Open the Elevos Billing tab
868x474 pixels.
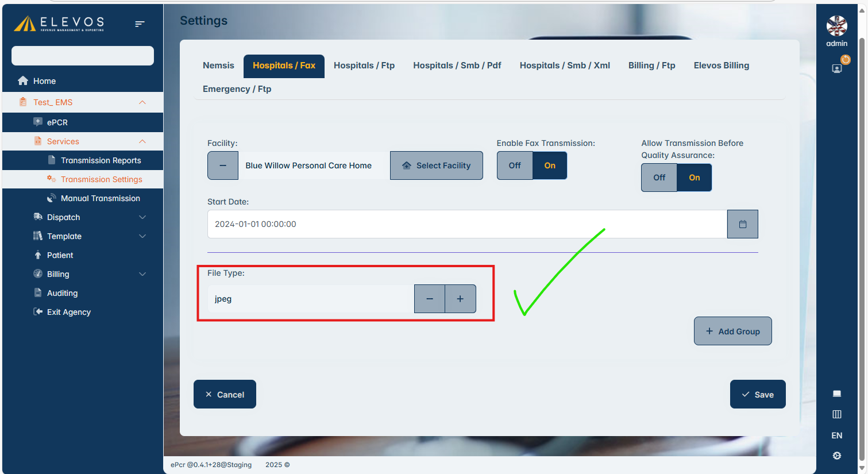point(721,65)
